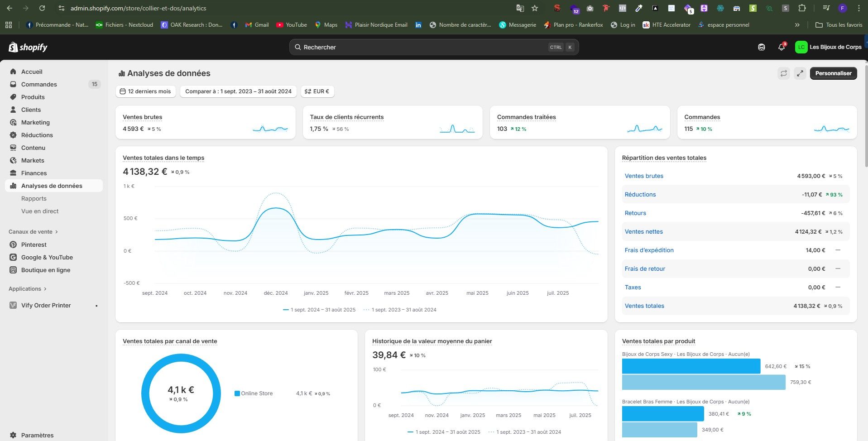This screenshot has width=868, height=441.
Task: Click the Online Store blue legend swatch
Action: click(x=237, y=393)
